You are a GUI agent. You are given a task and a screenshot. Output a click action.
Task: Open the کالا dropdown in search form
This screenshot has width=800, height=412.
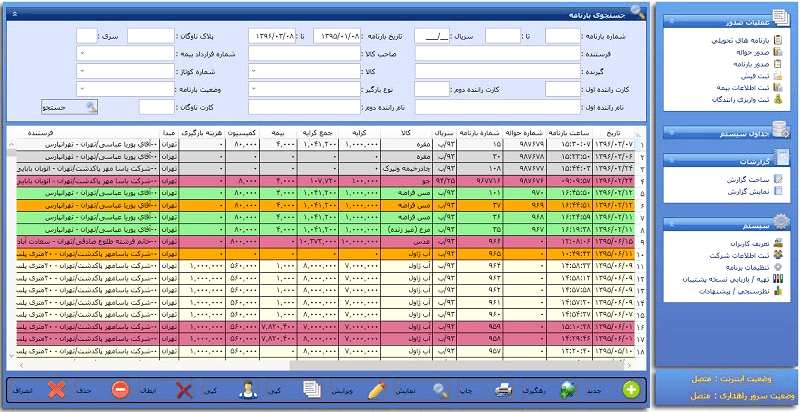pyautogui.click(x=255, y=71)
